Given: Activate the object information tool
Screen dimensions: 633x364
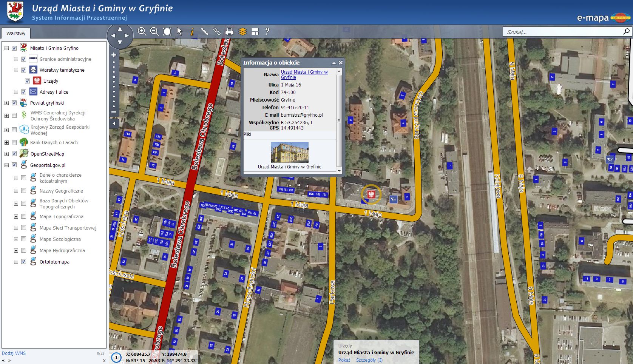Looking at the screenshot, I should pos(192,32).
